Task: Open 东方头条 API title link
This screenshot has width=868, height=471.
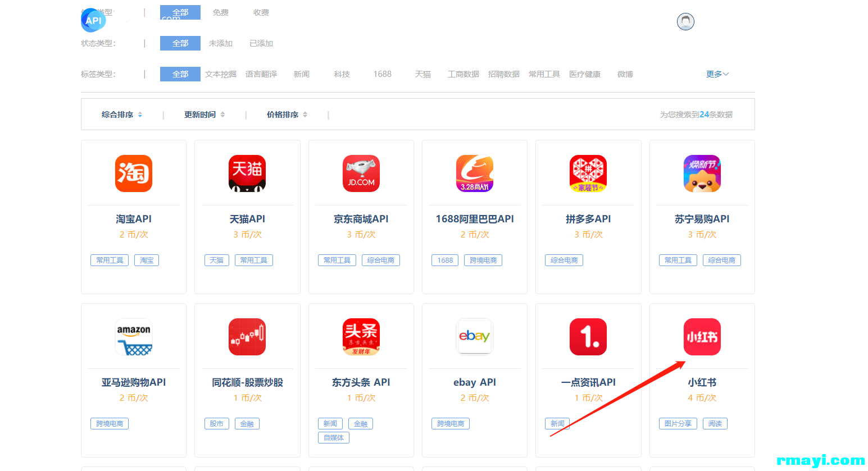Action: point(361,382)
